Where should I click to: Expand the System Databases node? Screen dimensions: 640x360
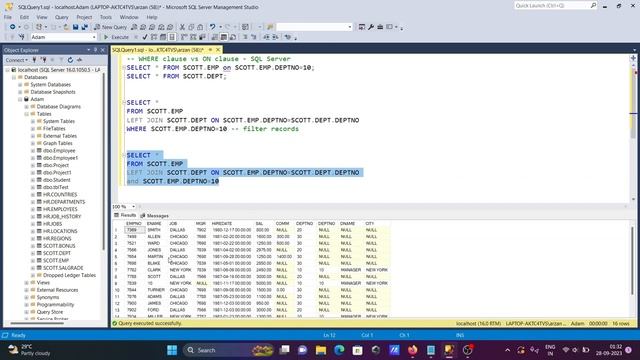(20, 84)
